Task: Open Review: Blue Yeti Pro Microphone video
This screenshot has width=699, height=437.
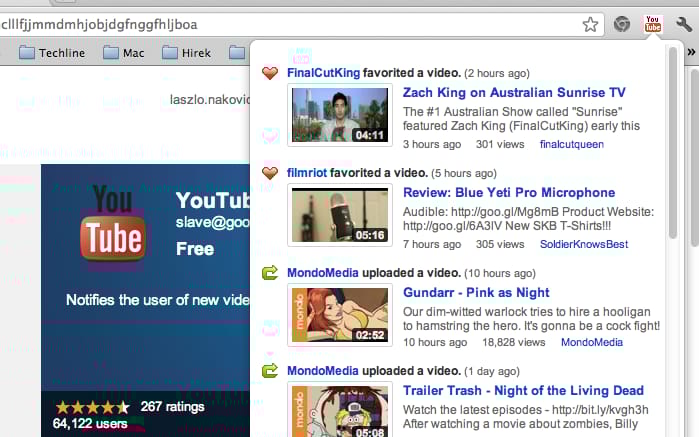Action: [509, 192]
